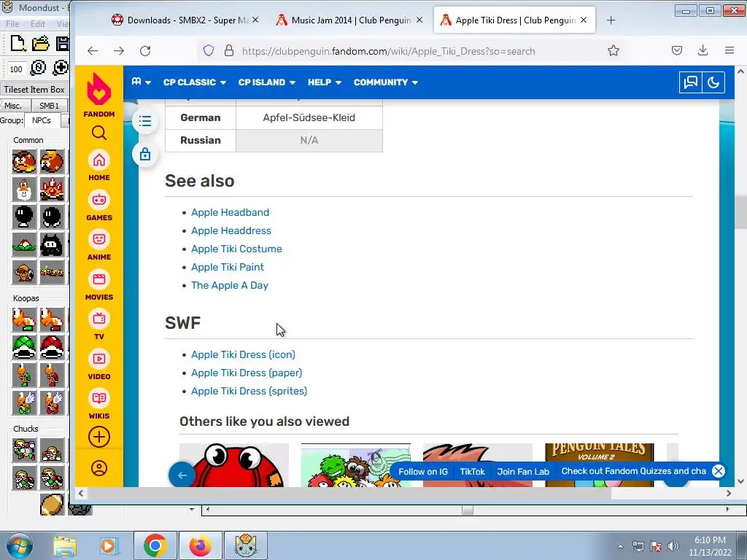
Task: Go forward in browser history
Action: coord(119,51)
